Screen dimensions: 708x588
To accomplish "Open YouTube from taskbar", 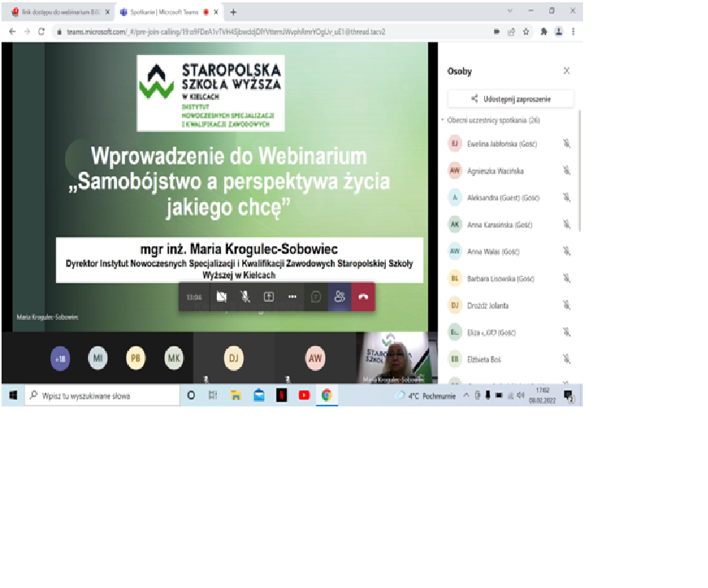I will [304, 395].
